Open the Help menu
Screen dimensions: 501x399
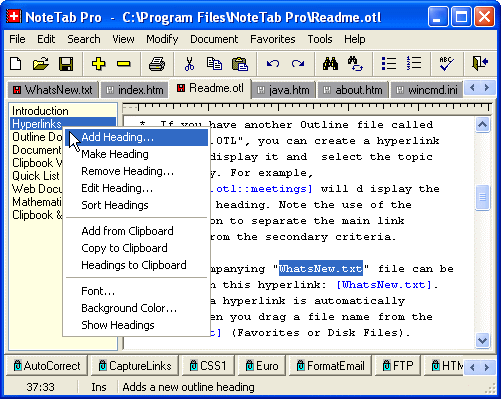(x=355, y=39)
